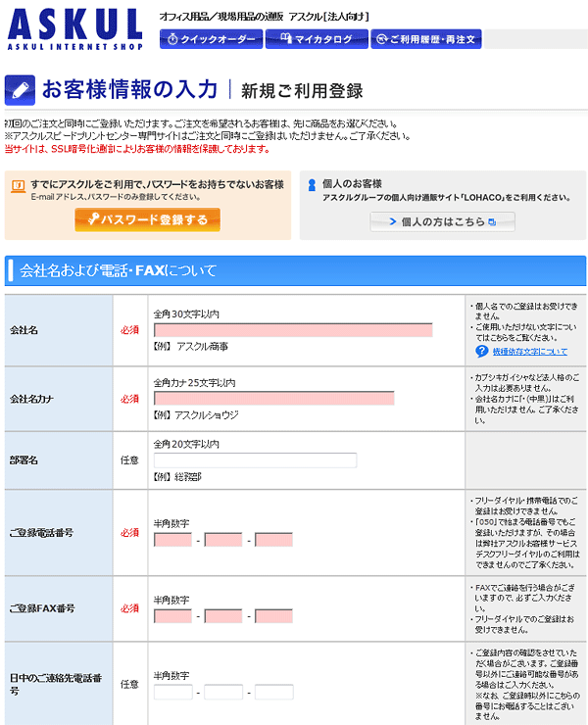This screenshot has width=588, height=725.
Task: Click the パスワード登録する button
Action: point(148,219)
